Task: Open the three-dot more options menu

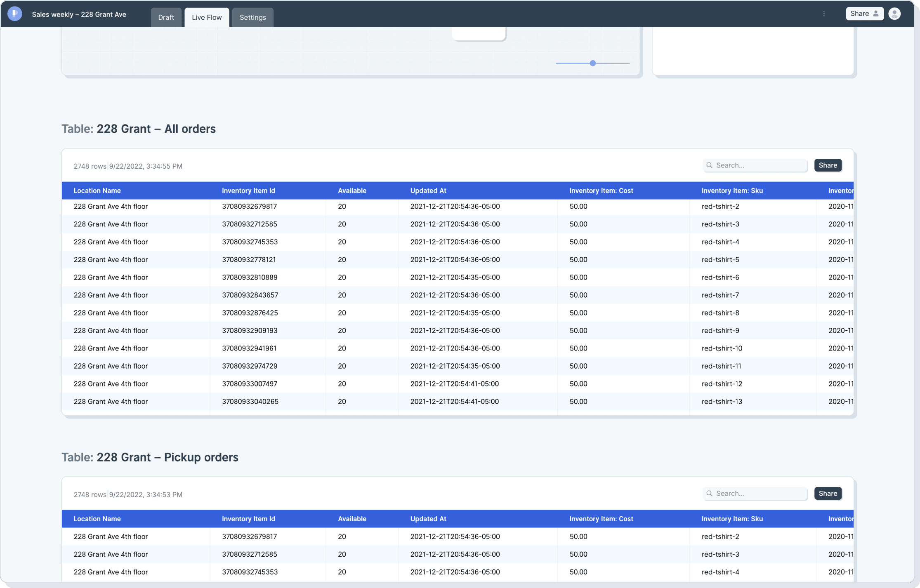Action: [x=824, y=14]
